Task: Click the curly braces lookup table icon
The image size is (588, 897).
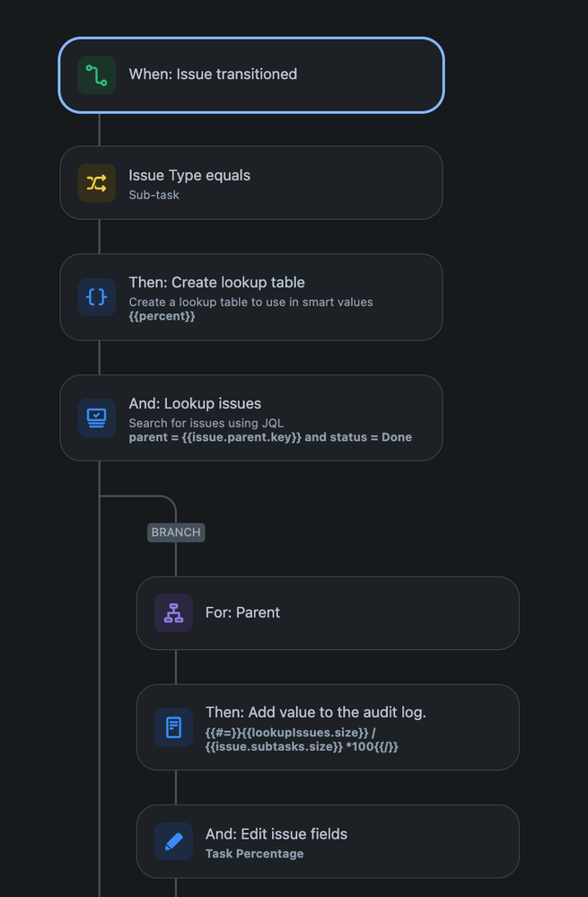Action: [96, 297]
